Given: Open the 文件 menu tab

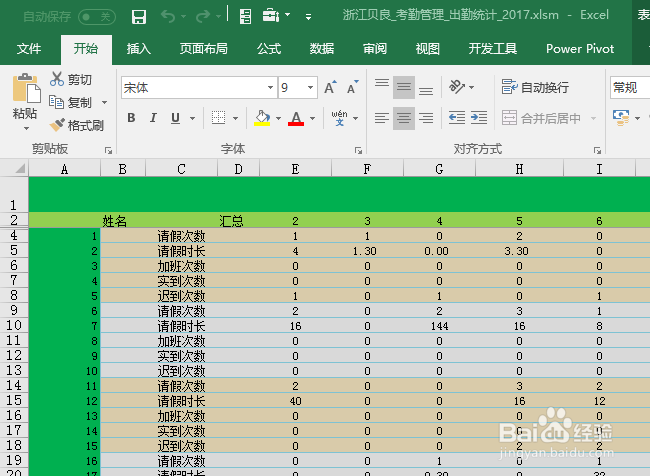Looking at the screenshot, I should point(29,49).
